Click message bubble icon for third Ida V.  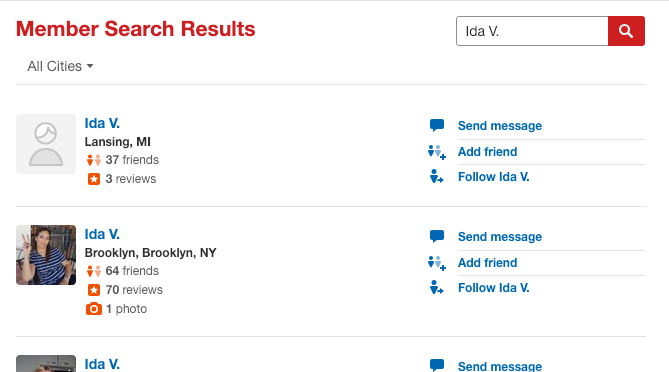click(437, 365)
